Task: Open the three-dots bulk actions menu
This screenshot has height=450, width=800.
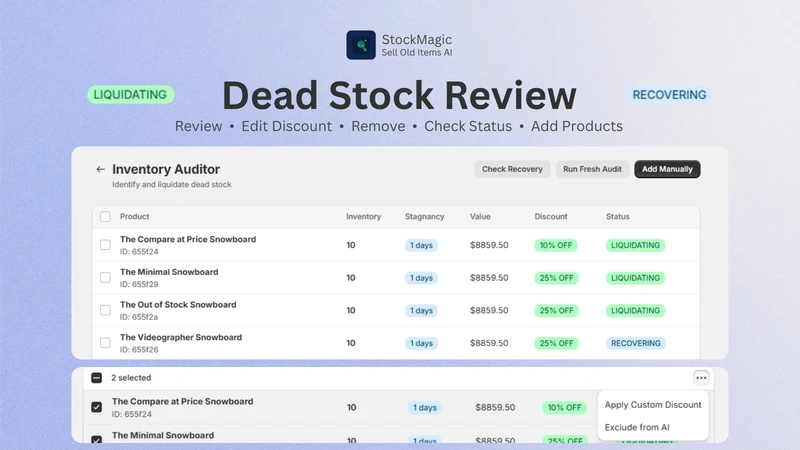Action: point(701,378)
